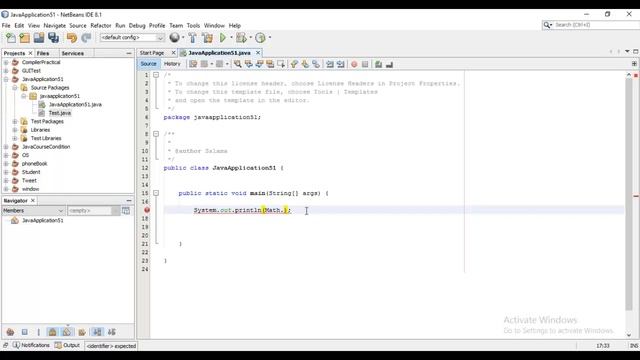Image resolution: width=640 pixels, height=360 pixels.
Task: Click Find Selection magnifier icon in editor toolbar
Action: coord(238,64)
